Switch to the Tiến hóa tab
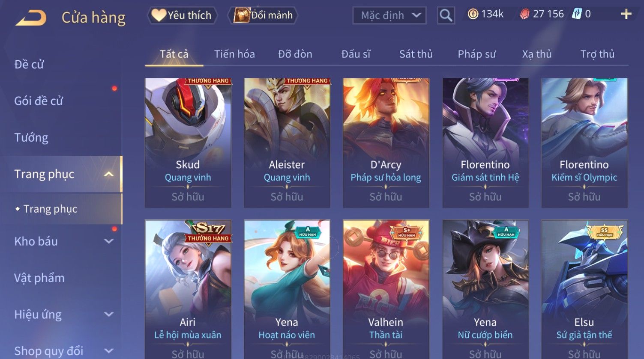The width and height of the screenshot is (644, 359). (234, 54)
